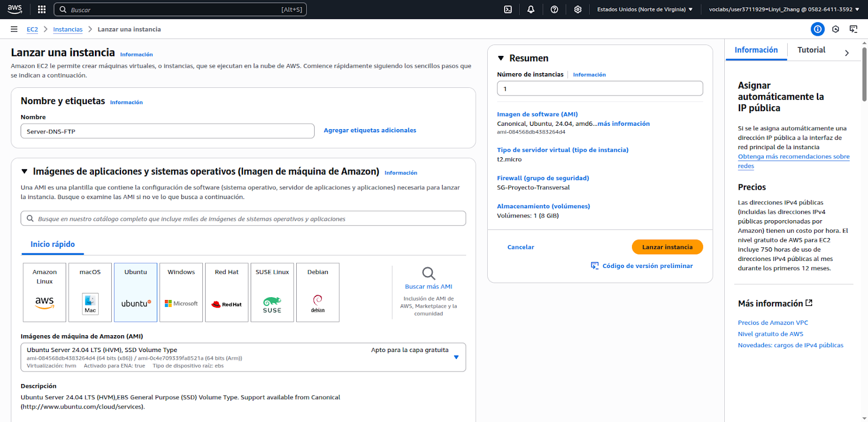Open the notifications bell

click(531, 9)
